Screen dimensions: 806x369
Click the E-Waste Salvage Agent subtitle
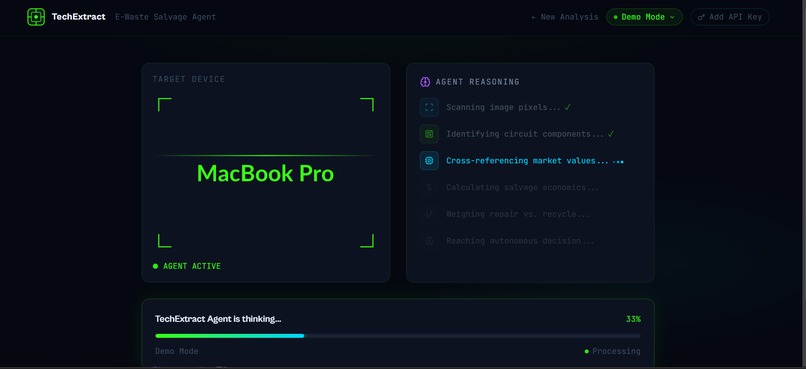165,17
